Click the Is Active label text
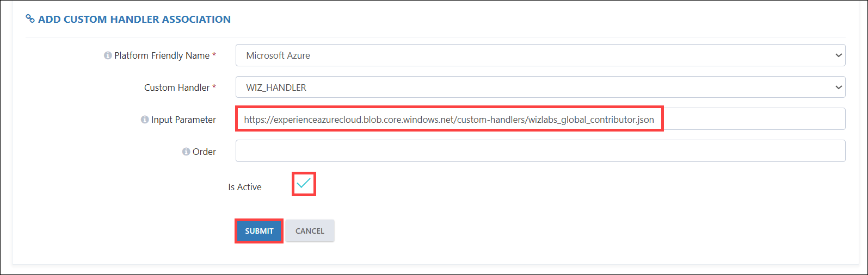 (x=245, y=187)
